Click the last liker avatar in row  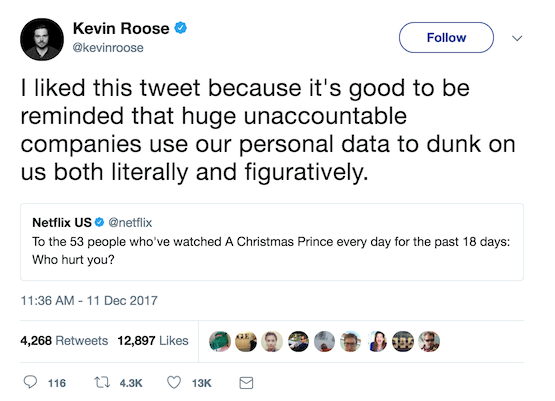pos(429,341)
